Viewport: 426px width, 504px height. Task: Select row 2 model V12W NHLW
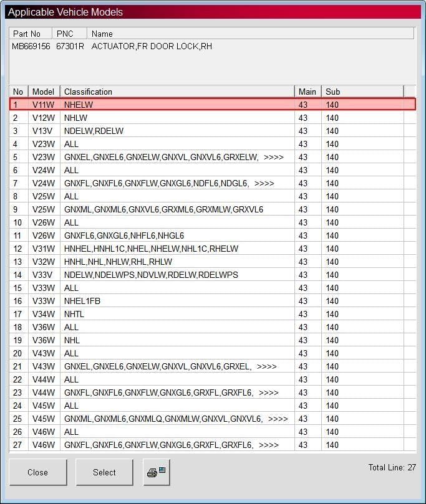pyautogui.click(x=213, y=118)
